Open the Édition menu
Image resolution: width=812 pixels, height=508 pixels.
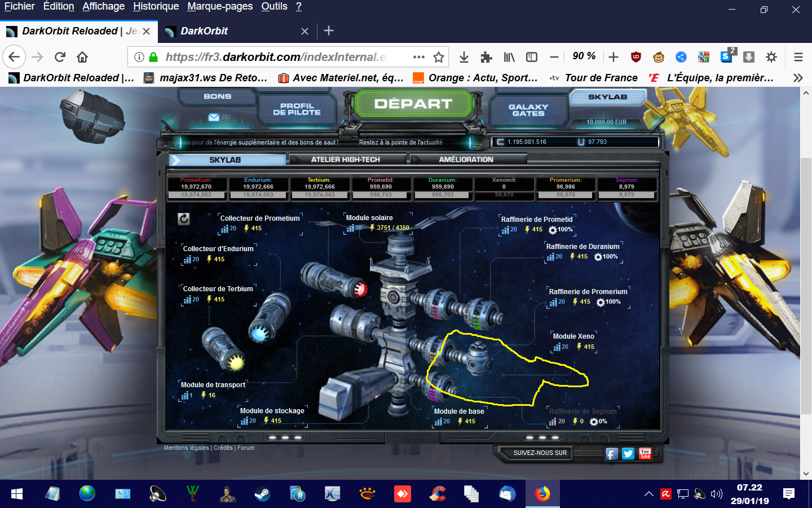(59, 6)
